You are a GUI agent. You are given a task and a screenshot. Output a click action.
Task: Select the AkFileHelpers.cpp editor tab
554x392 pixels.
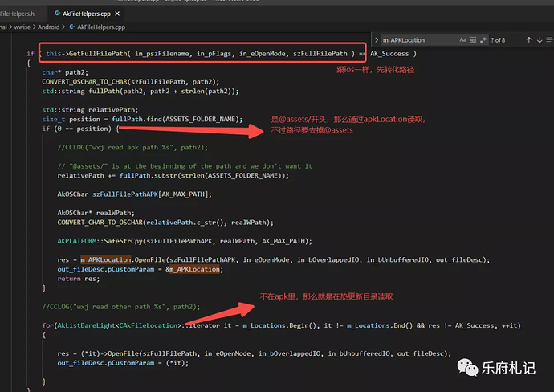(86, 14)
